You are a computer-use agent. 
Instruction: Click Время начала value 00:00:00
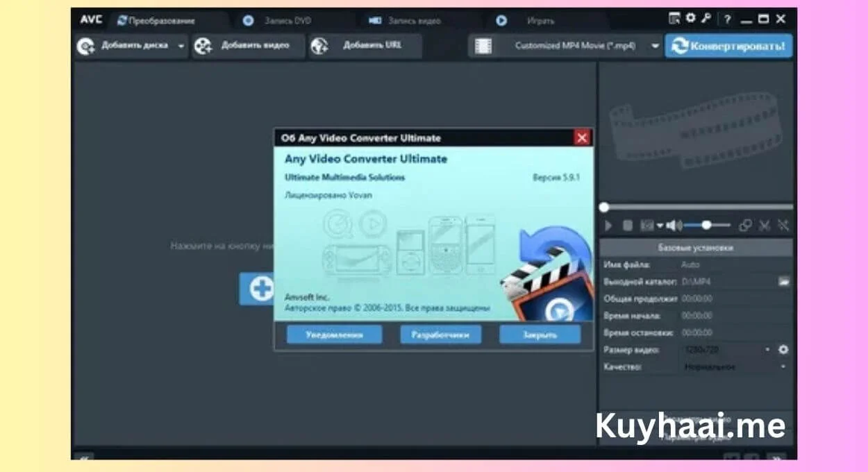click(x=696, y=315)
